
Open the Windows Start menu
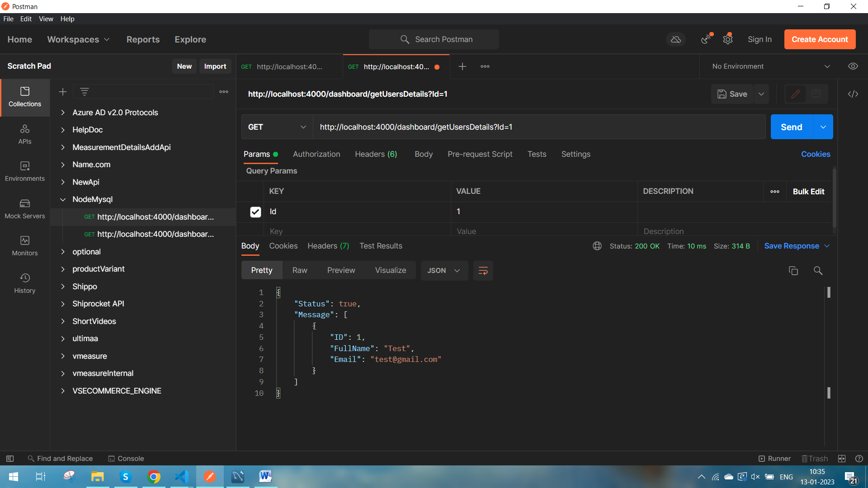[x=14, y=476]
